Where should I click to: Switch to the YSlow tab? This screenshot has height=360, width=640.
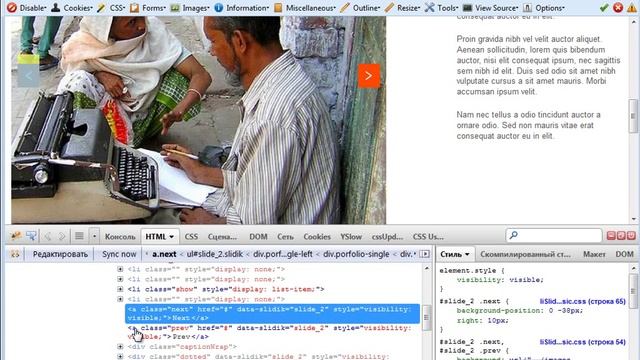351,237
